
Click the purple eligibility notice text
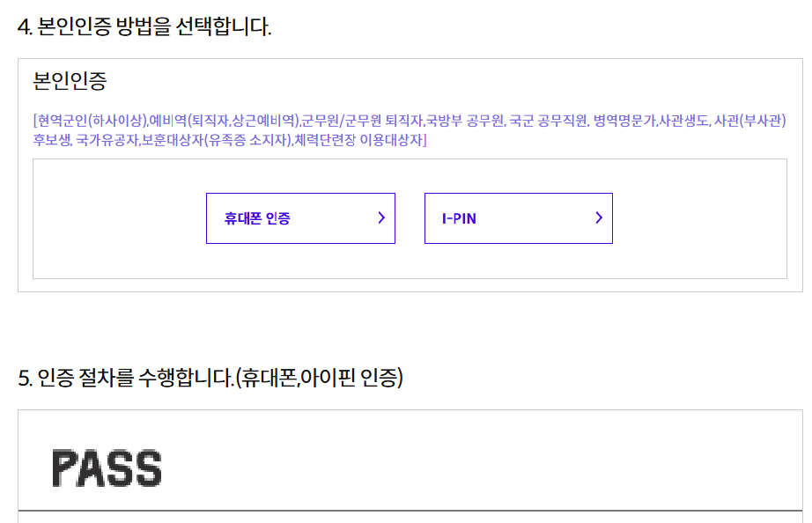410,129
